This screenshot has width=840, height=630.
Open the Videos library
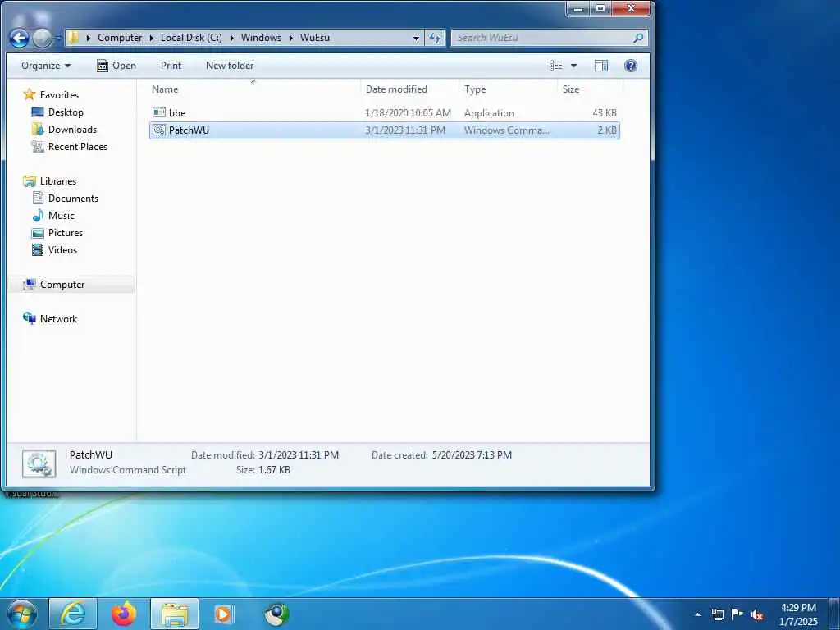point(62,249)
